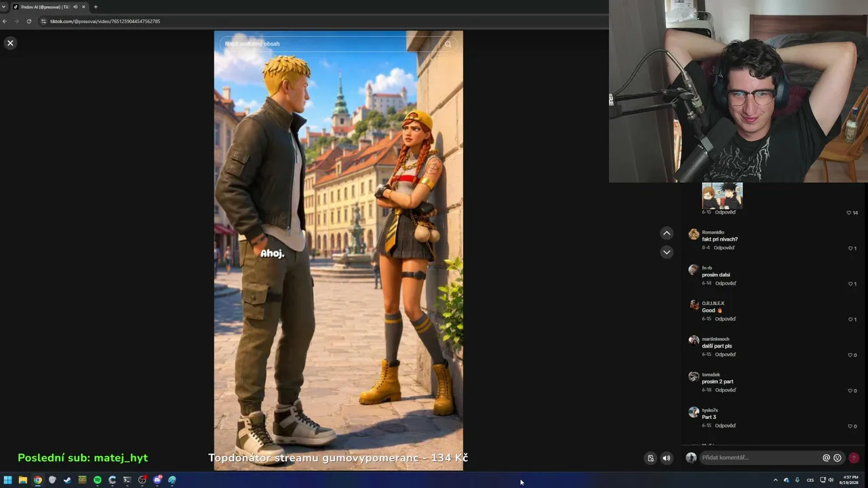Open the terminal from the taskbar
This screenshot has height=488, width=868.
127,480
